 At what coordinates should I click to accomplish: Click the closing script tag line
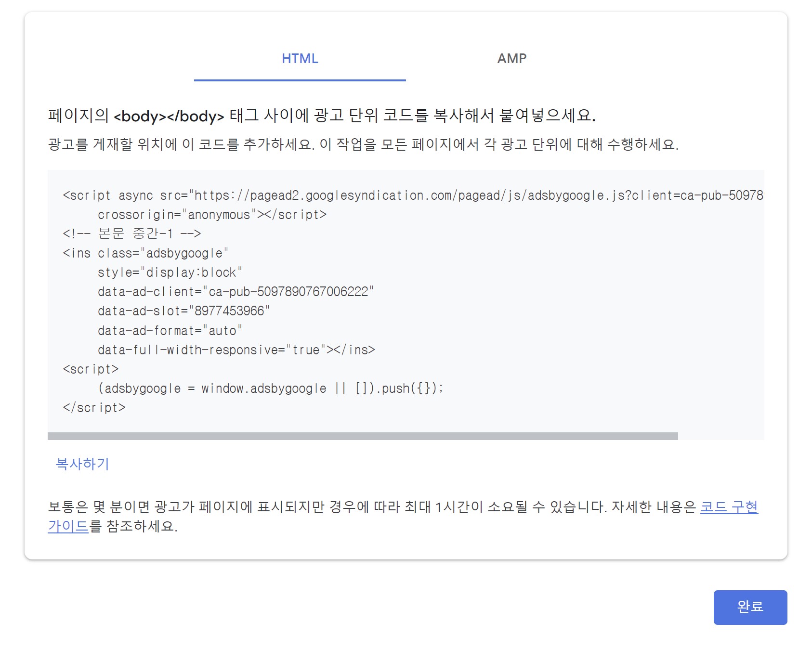(x=94, y=408)
